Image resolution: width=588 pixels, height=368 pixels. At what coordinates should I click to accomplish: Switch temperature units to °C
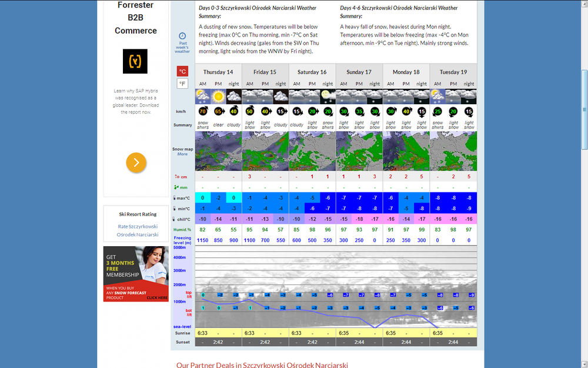(x=183, y=71)
